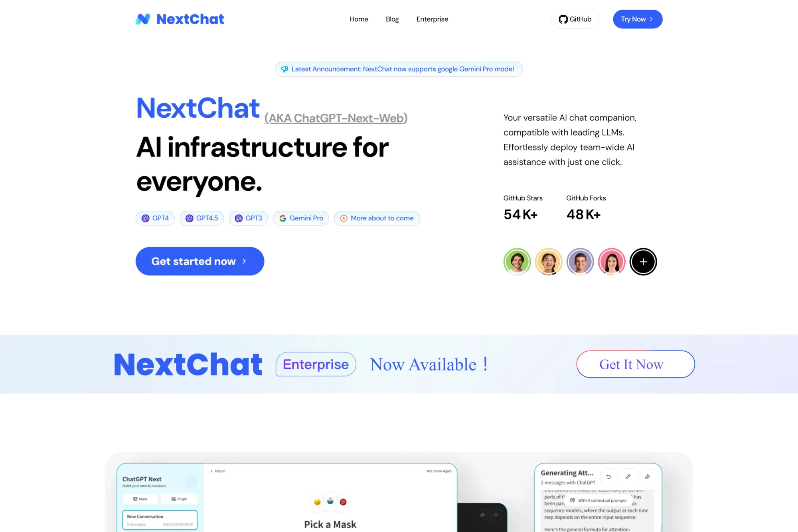Toggle the Enterprise badge label

tap(315, 363)
